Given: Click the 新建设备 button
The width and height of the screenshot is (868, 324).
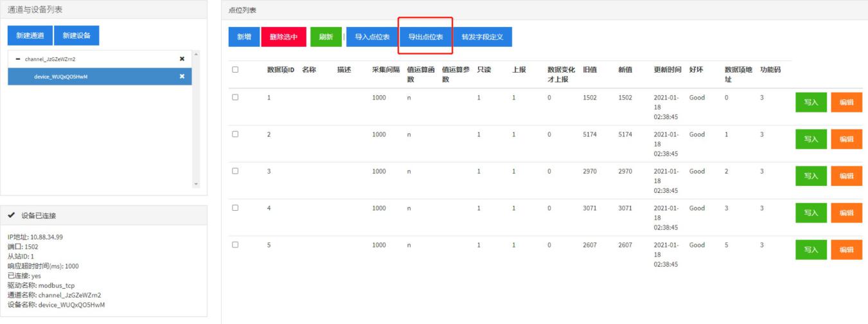Looking at the screenshot, I should pos(76,36).
